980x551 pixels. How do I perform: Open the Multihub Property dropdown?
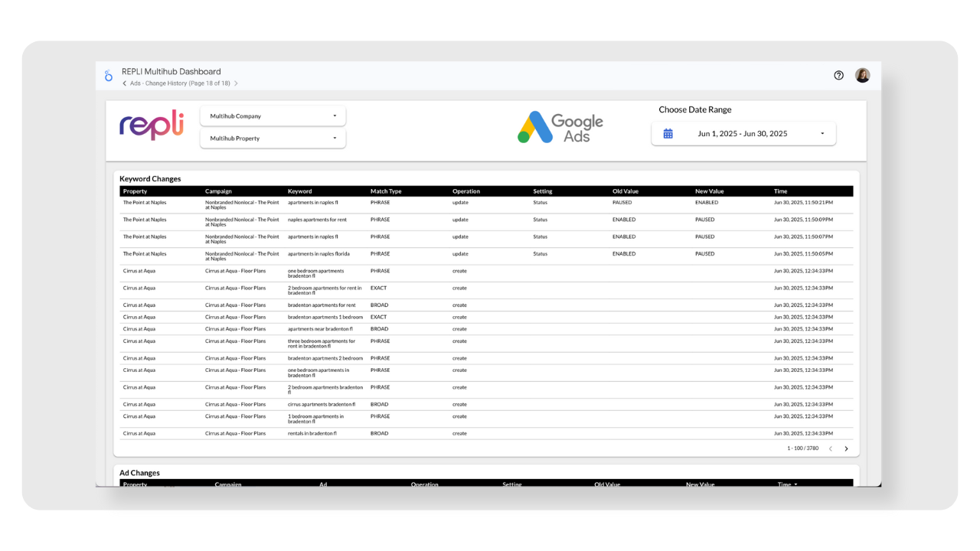tap(273, 139)
